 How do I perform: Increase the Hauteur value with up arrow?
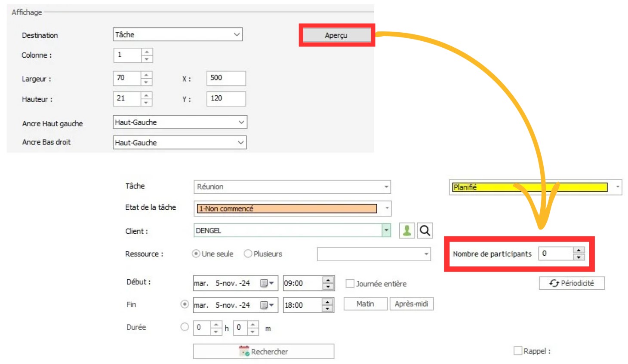pos(146,95)
